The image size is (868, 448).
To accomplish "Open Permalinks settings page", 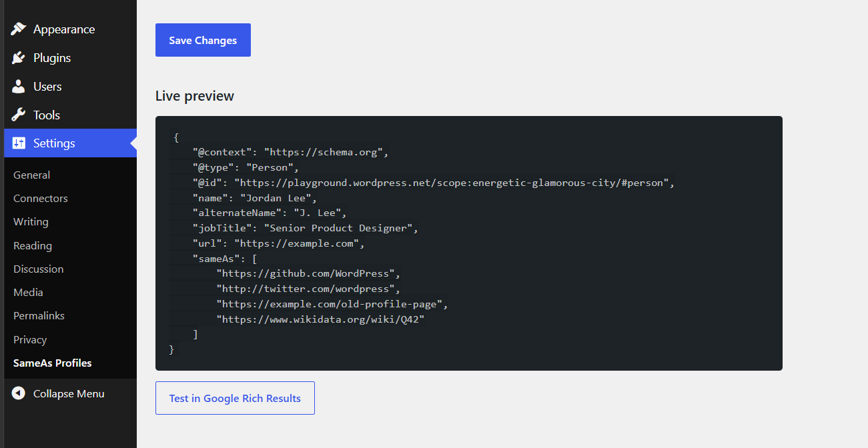I will point(39,315).
